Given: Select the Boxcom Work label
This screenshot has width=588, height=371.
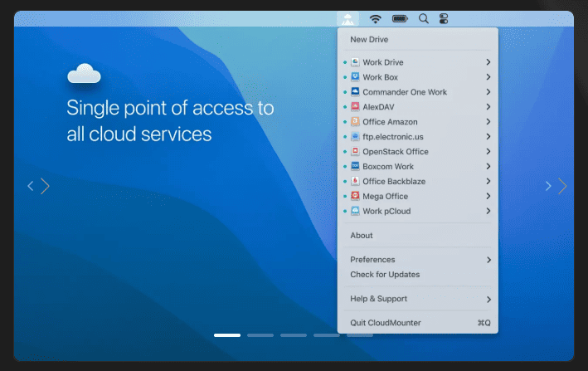Looking at the screenshot, I should coord(388,166).
